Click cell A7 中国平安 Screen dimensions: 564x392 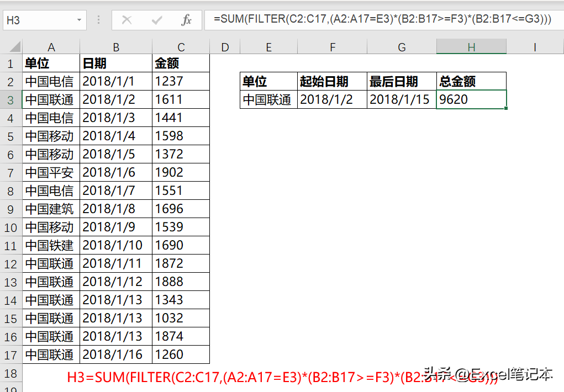pyautogui.click(x=51, y=173)
